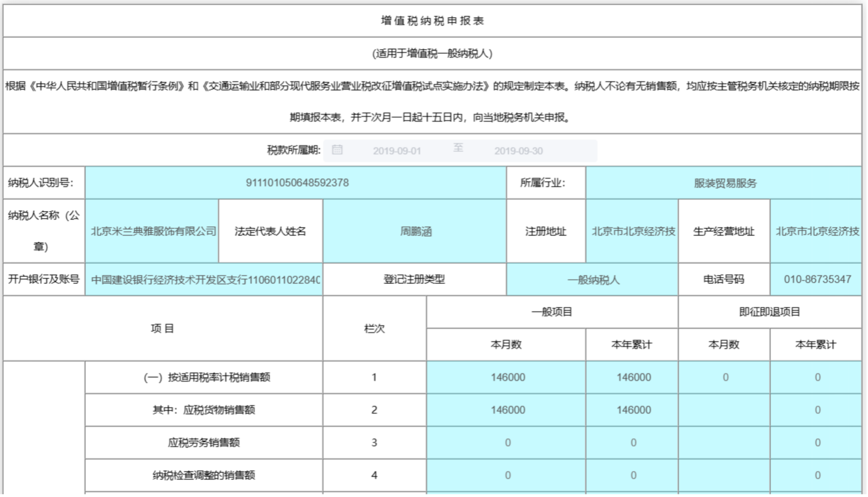
Task: Click row 2 即征即退 本年累计 cell
Action: tap(817, 410)
